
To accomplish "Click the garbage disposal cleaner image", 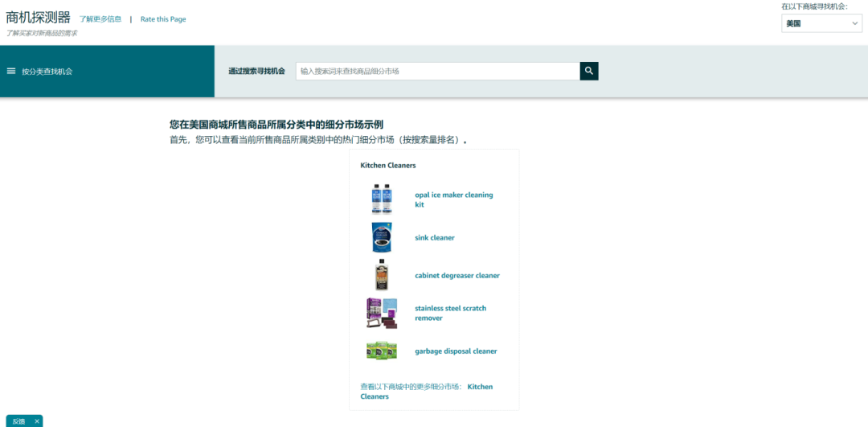I will [381, 351].
